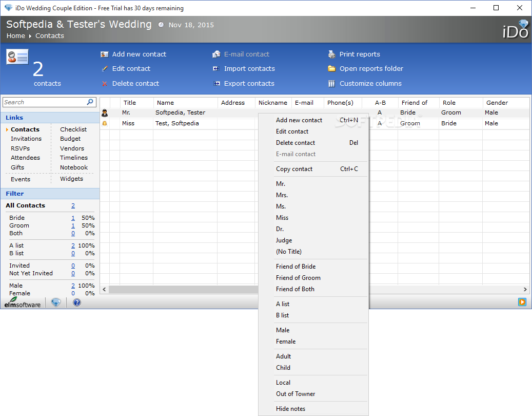Click the bride avatar icon in Miss row

105,124
